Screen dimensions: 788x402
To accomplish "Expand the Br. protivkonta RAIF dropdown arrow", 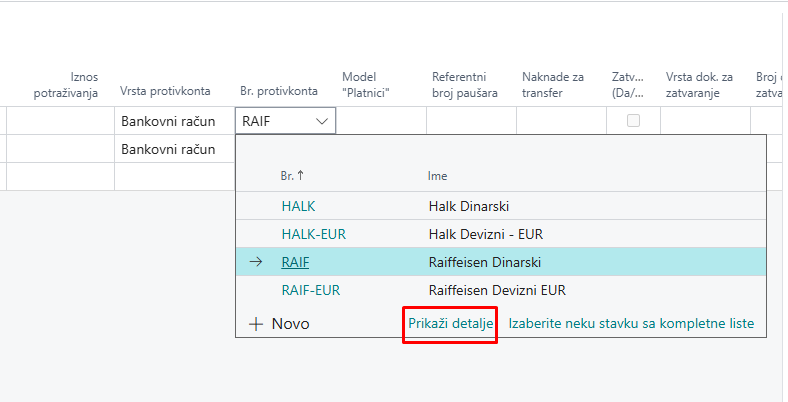I will click(322, 121).
